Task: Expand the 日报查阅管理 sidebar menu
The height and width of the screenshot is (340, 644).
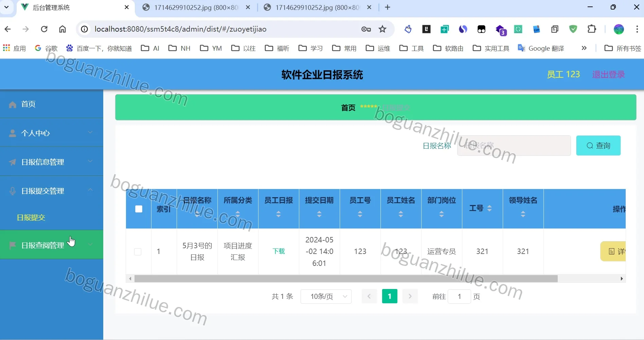Action: [x=52, y=245]
